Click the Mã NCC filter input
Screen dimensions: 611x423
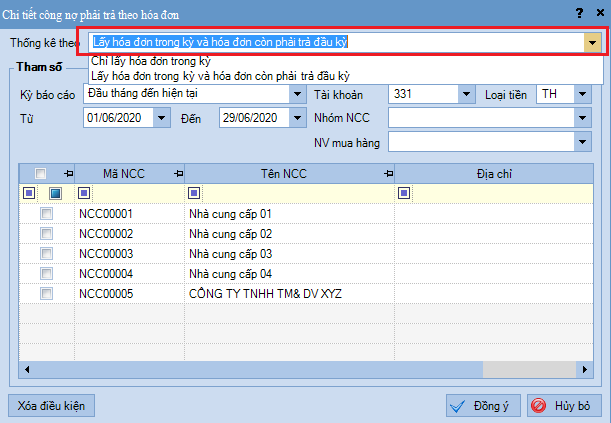(x=136, y=193)
